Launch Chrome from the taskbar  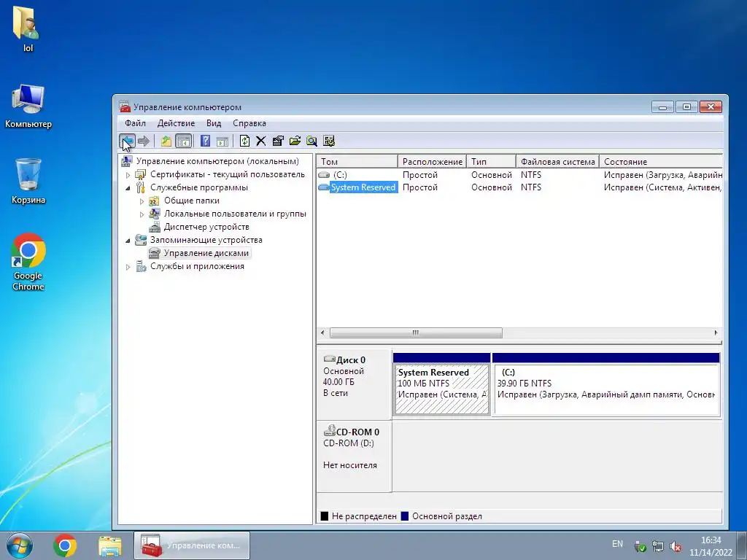coord(65,545)
